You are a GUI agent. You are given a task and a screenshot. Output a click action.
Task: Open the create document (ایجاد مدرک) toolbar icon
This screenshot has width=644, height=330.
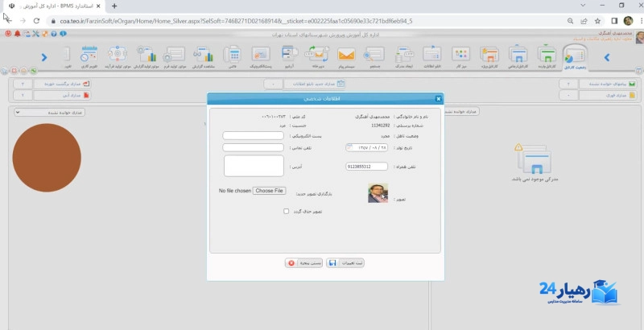click(x=404, y=56)
